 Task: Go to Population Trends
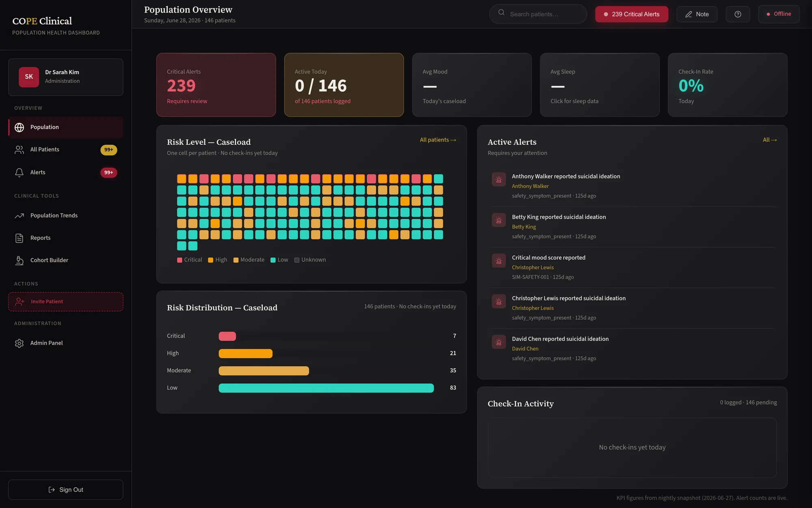pyautogui.click(x=65, y=215)
